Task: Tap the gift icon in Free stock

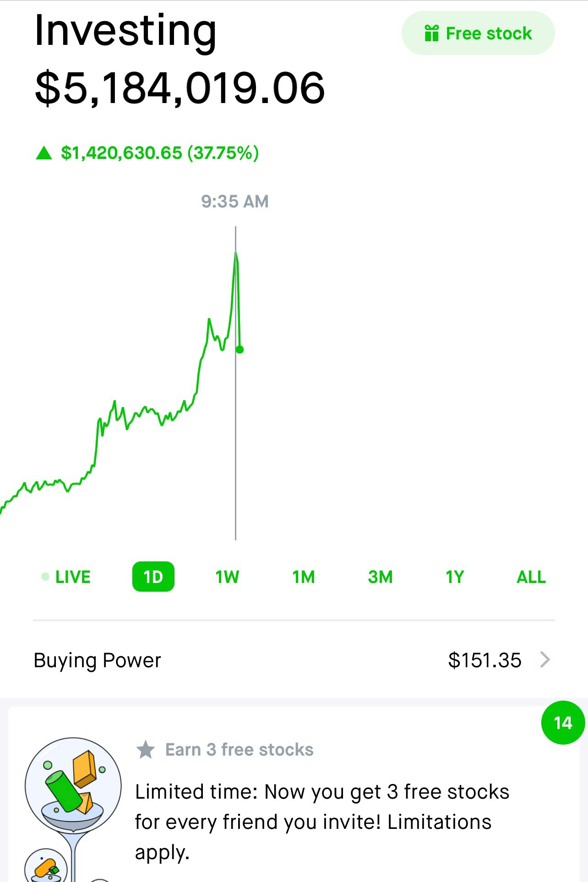Action: (x=431, y=33)
